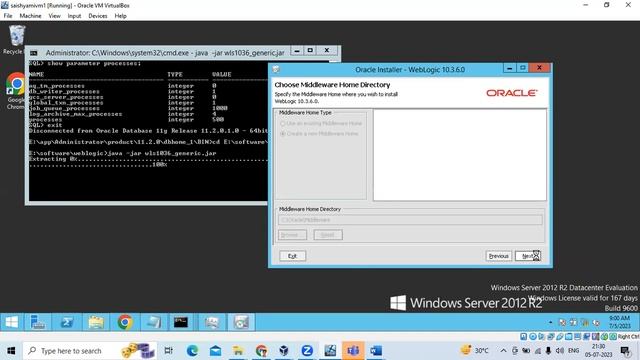Open the VirtualBox File menu
Image resolution: width=640 pixels, height=360 pixels.
coord(8,16)
